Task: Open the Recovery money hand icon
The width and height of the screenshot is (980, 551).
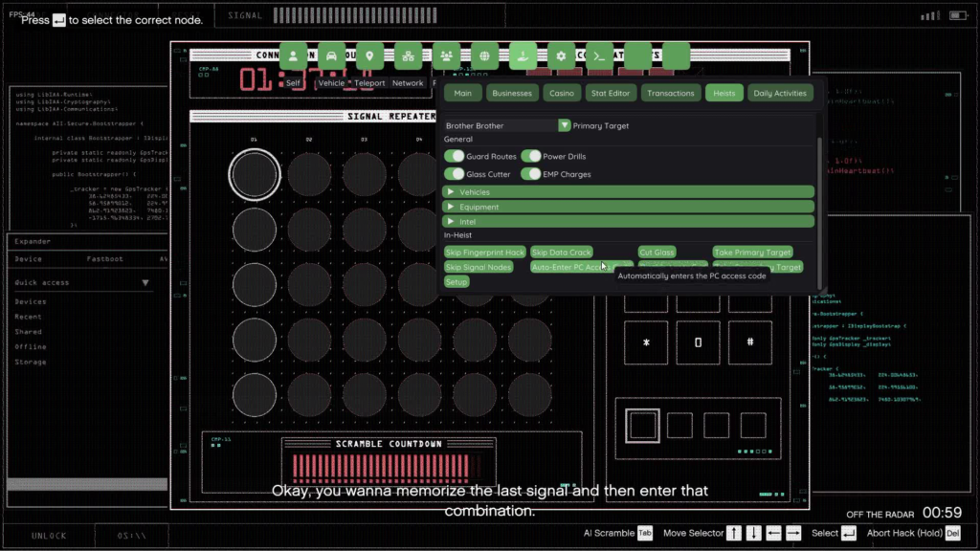Action: [x=523, y=56]
